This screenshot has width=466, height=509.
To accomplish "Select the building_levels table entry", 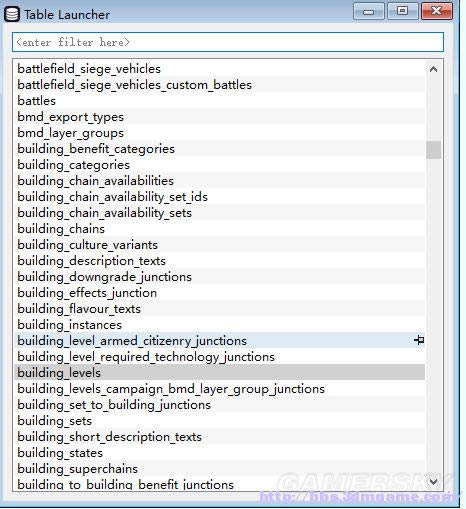I will [220, 372].
